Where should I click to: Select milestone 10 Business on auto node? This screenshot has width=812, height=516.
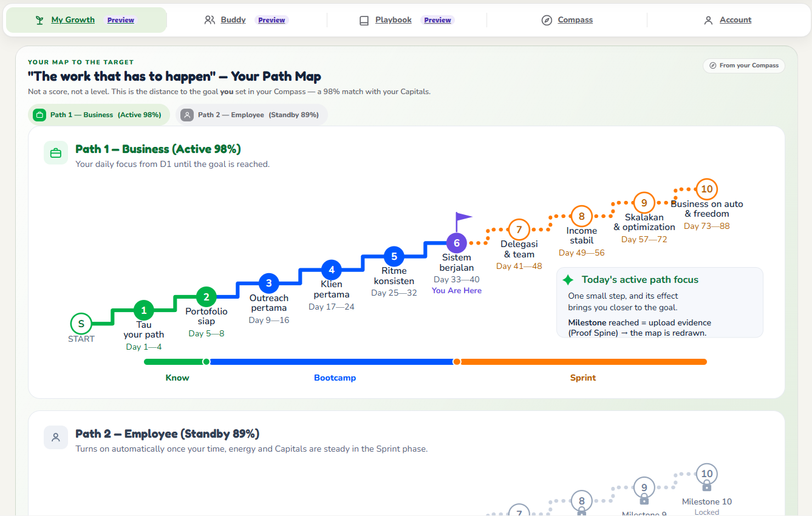pos(707,189)
